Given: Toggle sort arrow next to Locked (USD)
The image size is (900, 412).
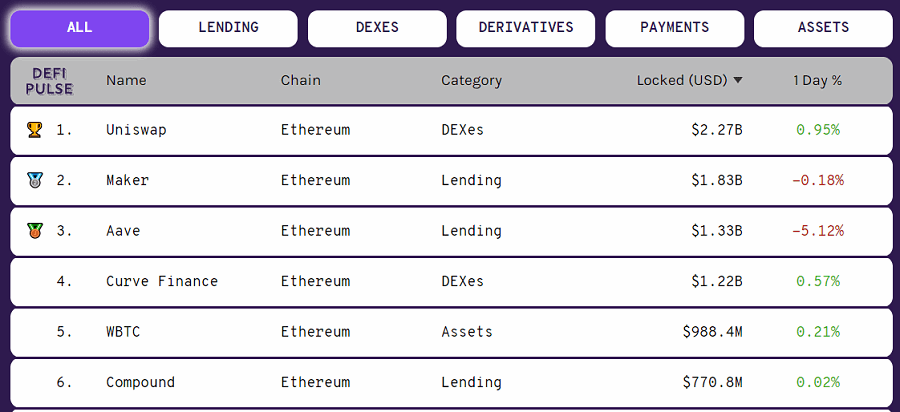Looking at the screenshot, I should 738,81.
